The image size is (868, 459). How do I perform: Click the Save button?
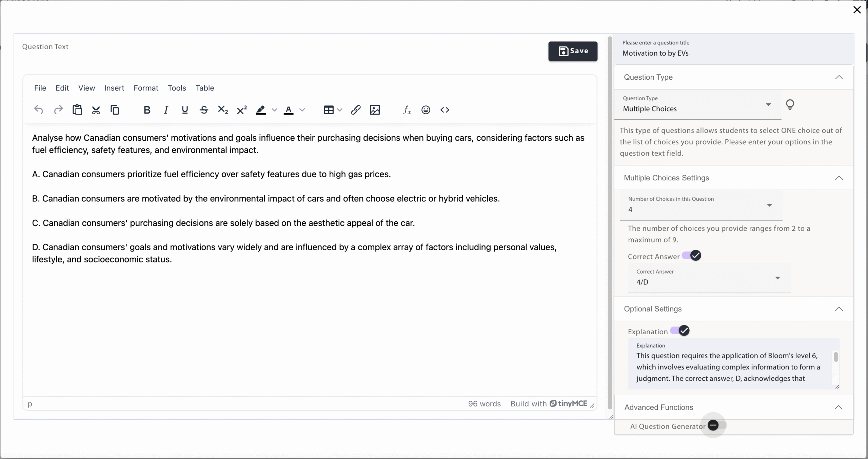pyautogui.click(x=573, y=51)
